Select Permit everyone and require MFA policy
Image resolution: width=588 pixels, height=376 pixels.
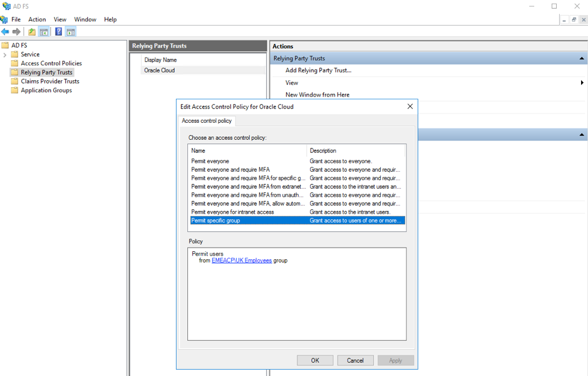[x=297, y=170]
